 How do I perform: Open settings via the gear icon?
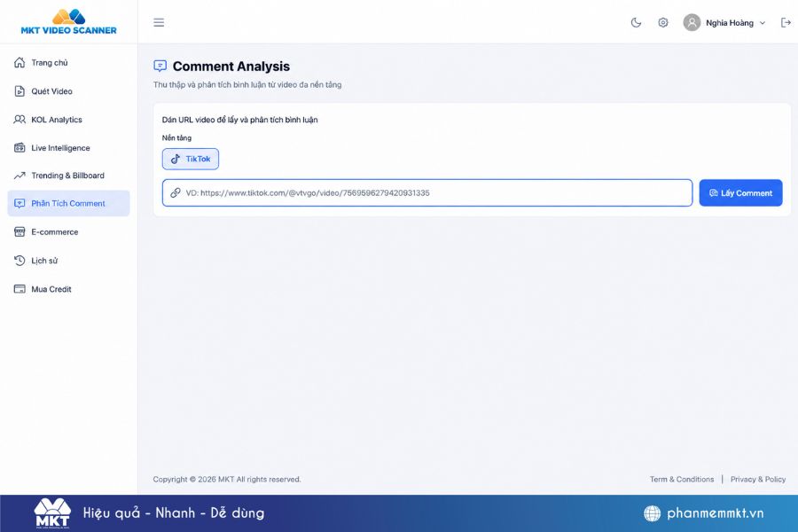coord(662,22)
